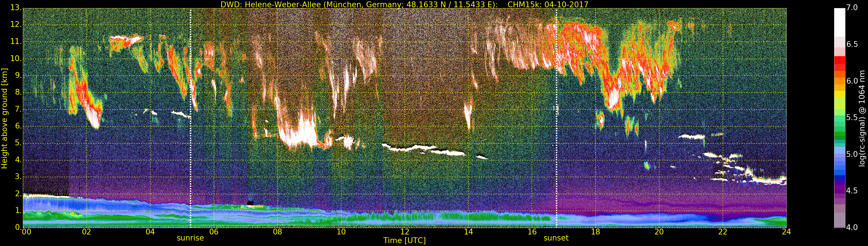Click the '12.' km tick on height axis
This screenshot has width=868, height=246.
point(16,24)
